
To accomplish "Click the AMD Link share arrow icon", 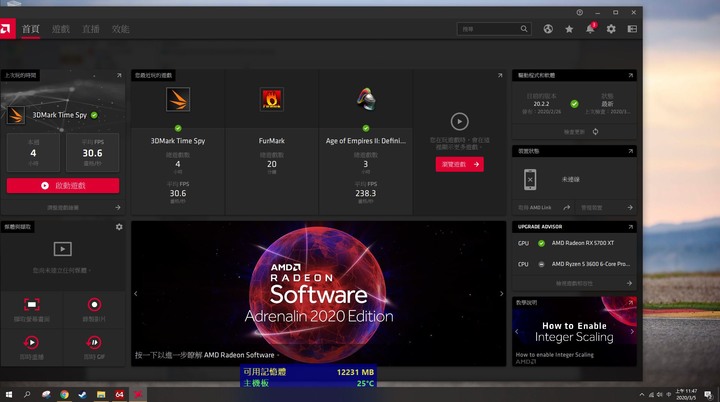I will click(x=567, y=208).
